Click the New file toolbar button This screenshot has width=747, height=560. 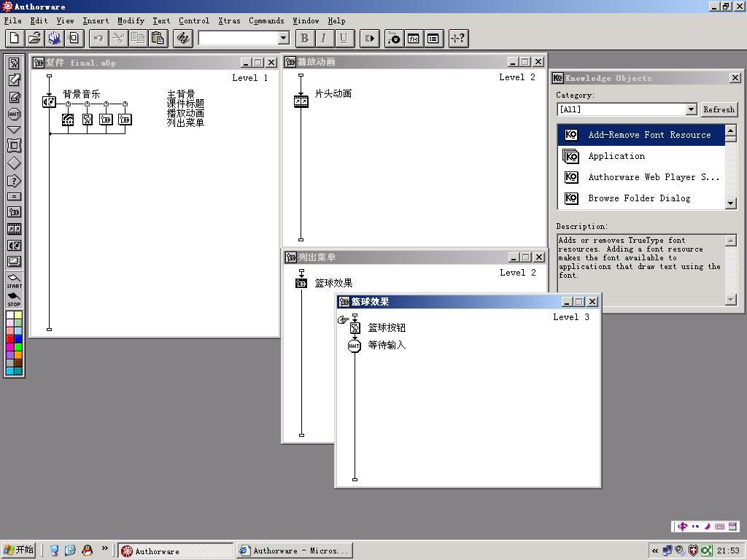click(x=15, y=38)
